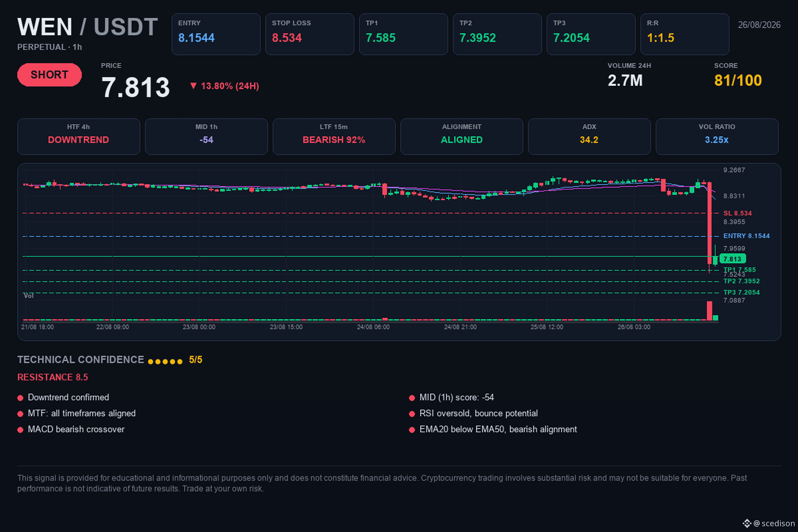
Task: Click the 26/08 03:00 time axis label
Action: click(634, 327)
